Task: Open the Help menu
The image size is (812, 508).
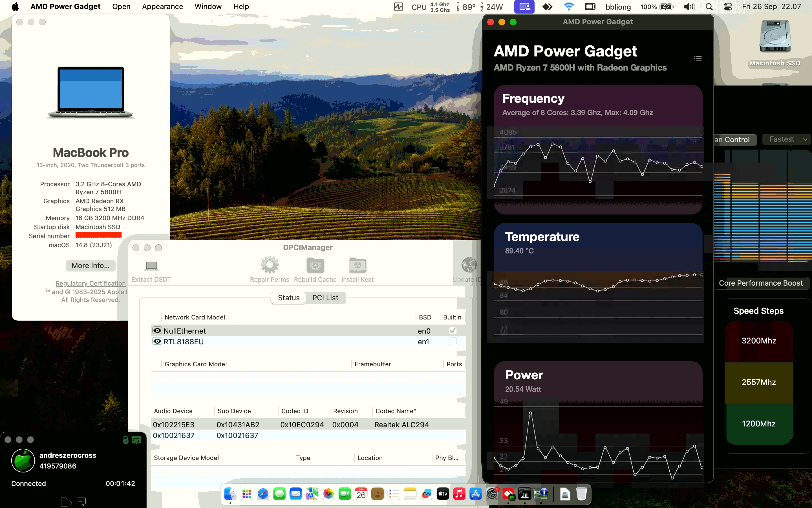Action: pyautogui.click(x=241, y=7)
